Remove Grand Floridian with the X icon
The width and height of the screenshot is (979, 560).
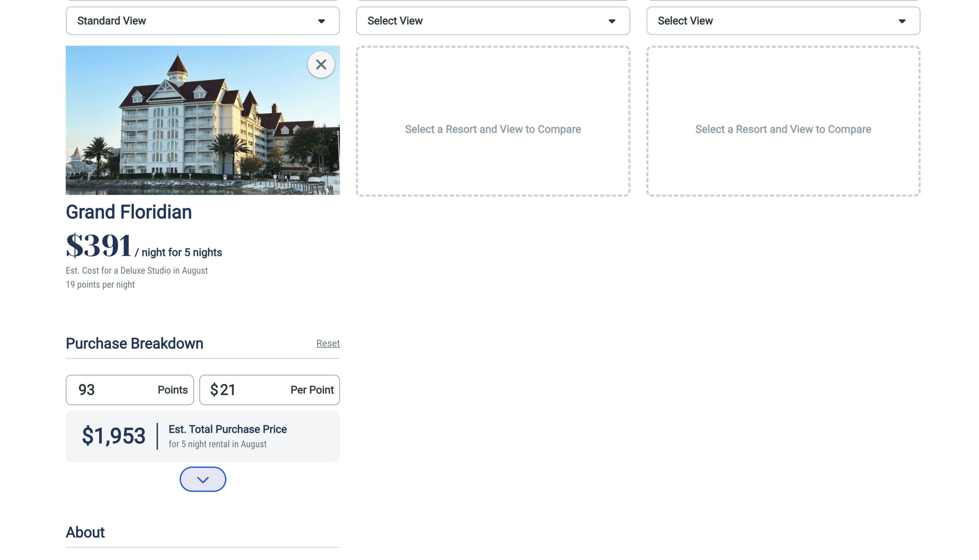(320, 64)
